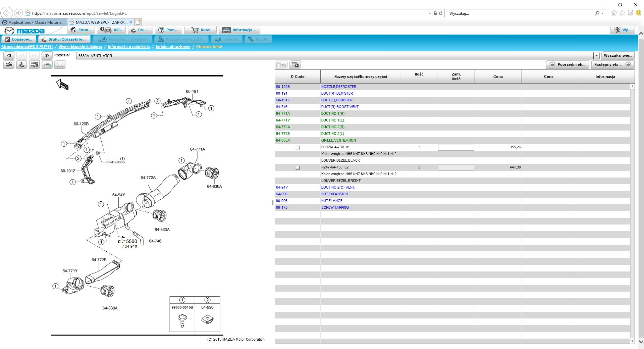Click the 60-191 label in diagram
The image size is (644, 349).
click(192, 91)
